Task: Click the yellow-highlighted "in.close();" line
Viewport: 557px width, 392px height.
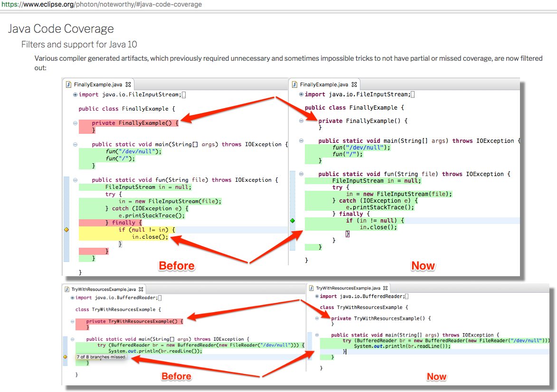Action: coord(150,237)
